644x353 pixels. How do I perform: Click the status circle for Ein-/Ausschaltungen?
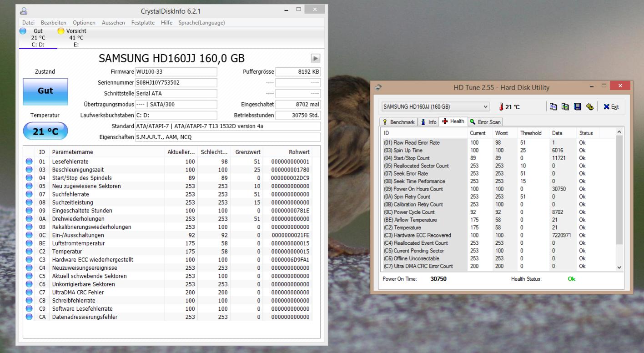click(x=29, y=235)
